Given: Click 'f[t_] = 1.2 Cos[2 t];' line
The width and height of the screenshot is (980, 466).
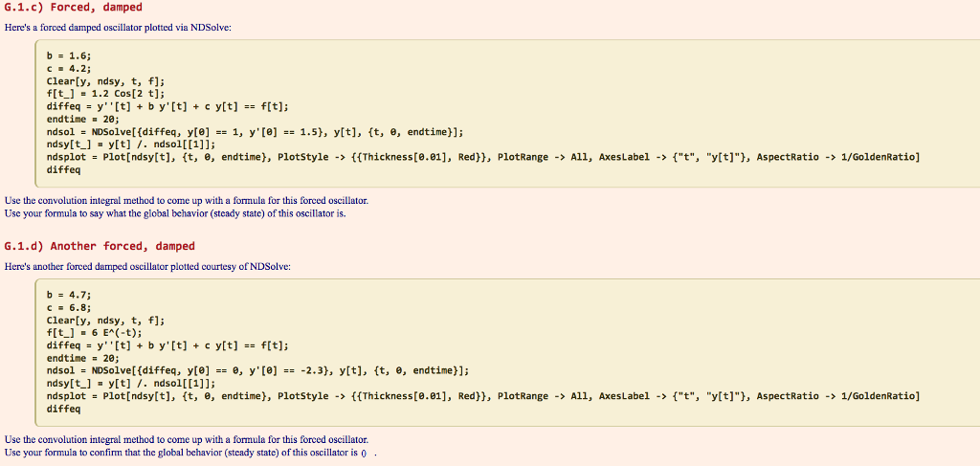Looking at the screenshot, I should coord(105,94).
